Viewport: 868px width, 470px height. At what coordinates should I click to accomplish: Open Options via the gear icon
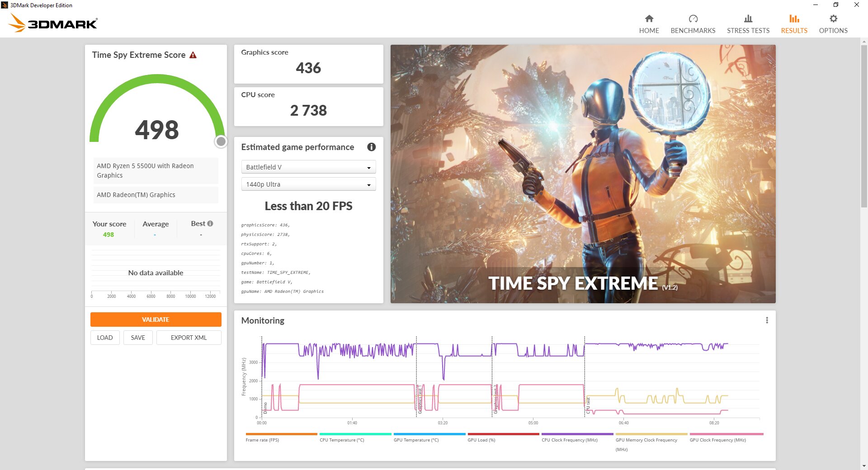pyautogui.click(x=833, y=19)
